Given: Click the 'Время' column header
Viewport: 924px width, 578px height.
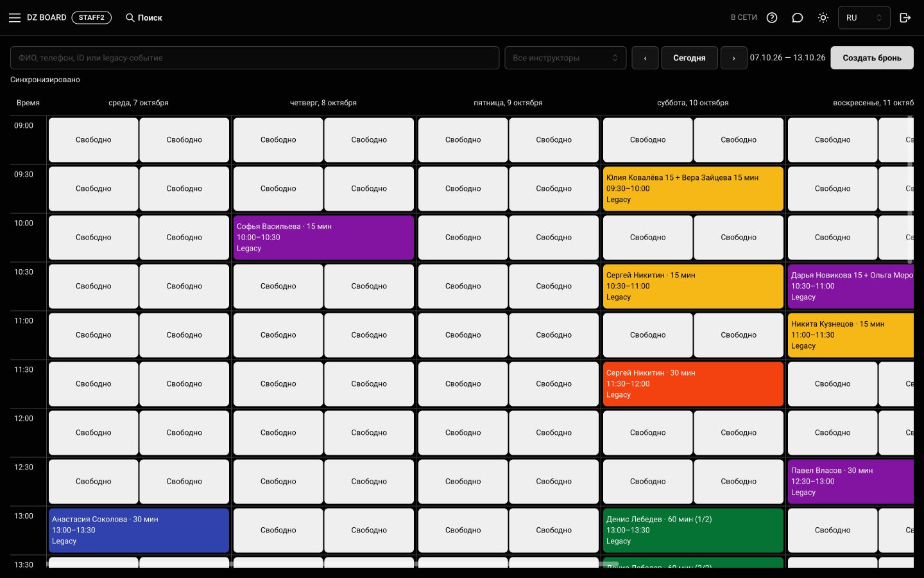Looking at the screenshot, I should point(28,103).
